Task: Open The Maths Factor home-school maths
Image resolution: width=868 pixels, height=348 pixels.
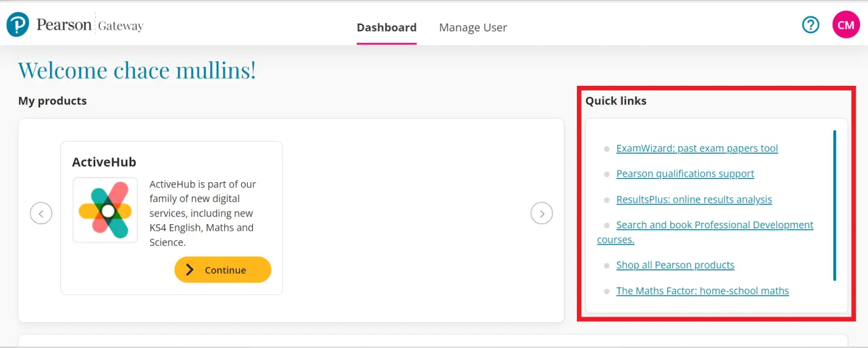Action: [x=702, y=290]
